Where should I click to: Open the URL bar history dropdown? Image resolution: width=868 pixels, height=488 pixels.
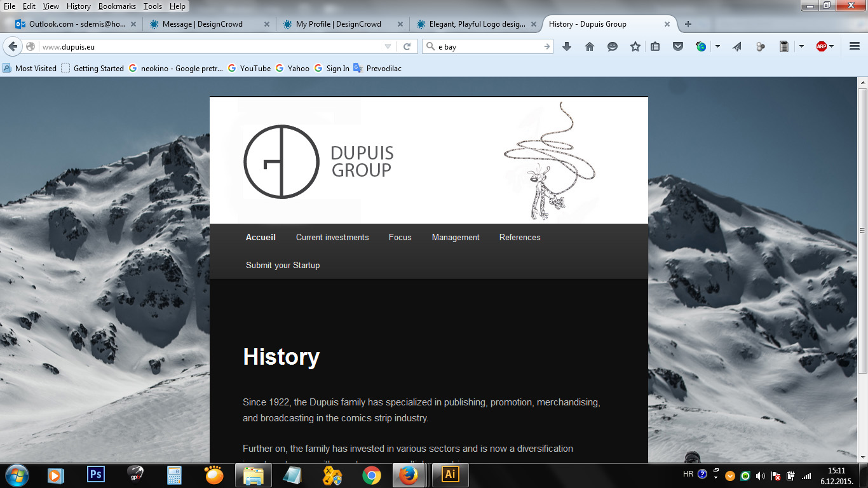(x=388, y=46)
